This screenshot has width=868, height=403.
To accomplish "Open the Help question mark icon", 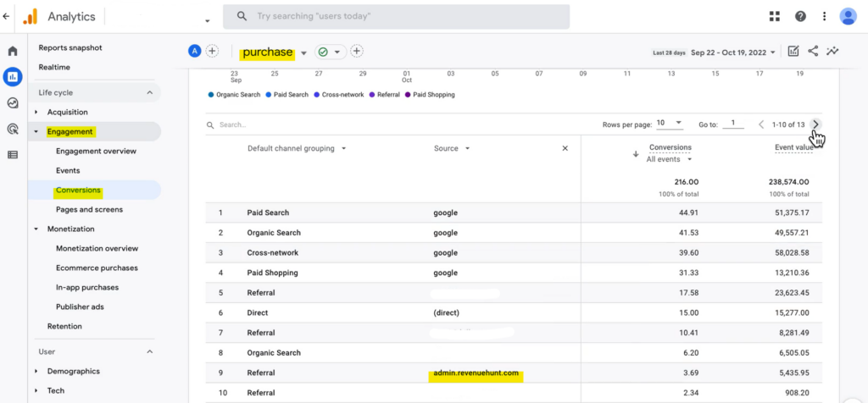I will pyautogui.click(x=800, y=17).
